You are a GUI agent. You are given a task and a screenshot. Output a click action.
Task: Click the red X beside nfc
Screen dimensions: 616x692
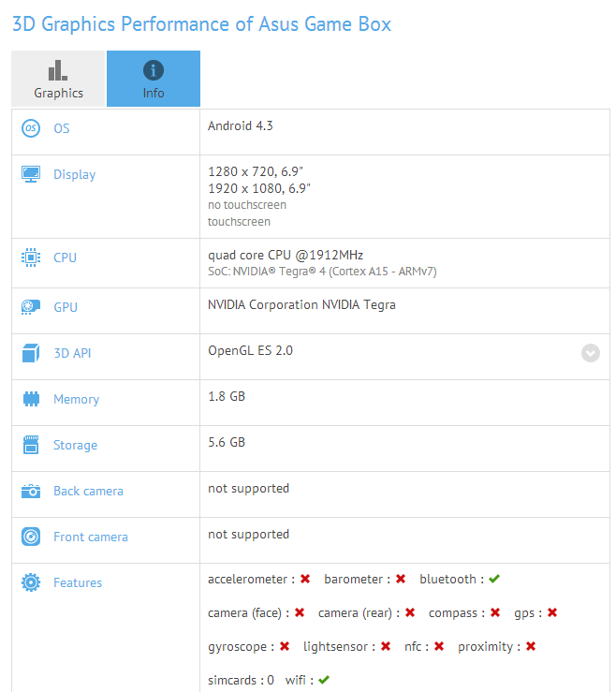(x=439, y=646)
